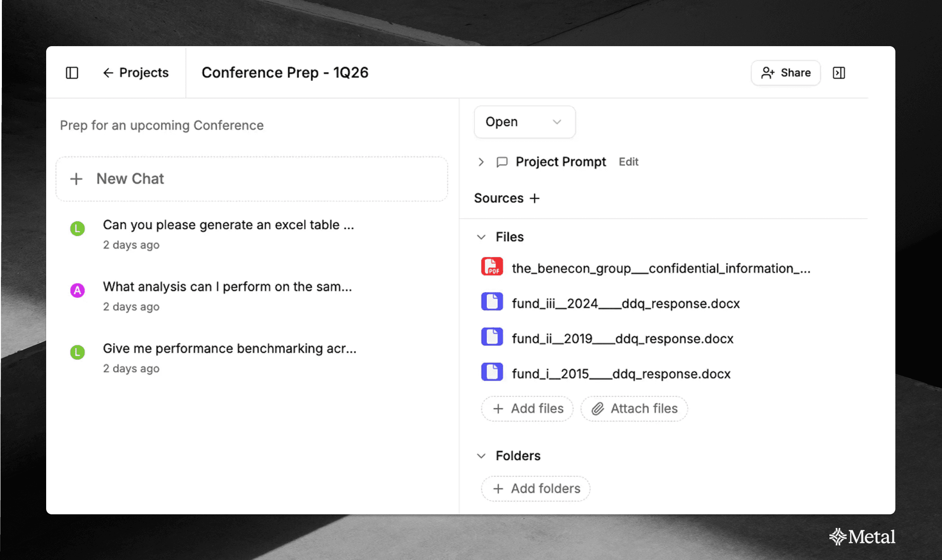Open the Open status dropdown
Screen dimensions: 942x560
(524, 122)
